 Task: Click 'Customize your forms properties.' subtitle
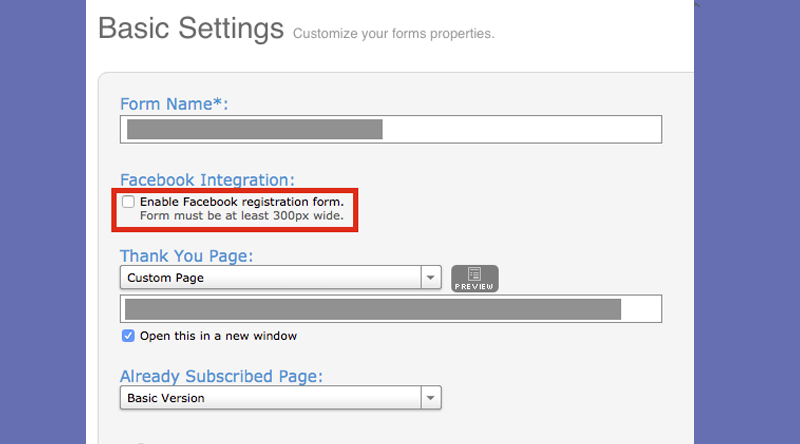click(393, 34)
